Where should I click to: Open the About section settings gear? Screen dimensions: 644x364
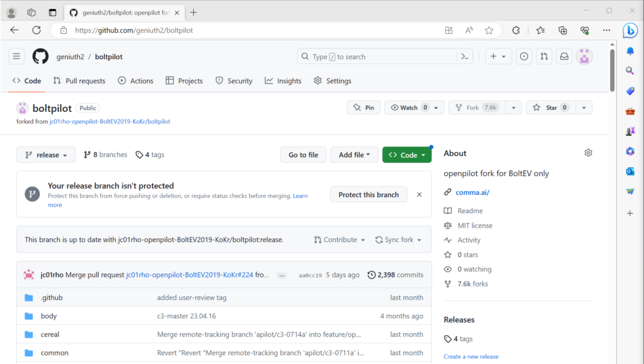588,153
